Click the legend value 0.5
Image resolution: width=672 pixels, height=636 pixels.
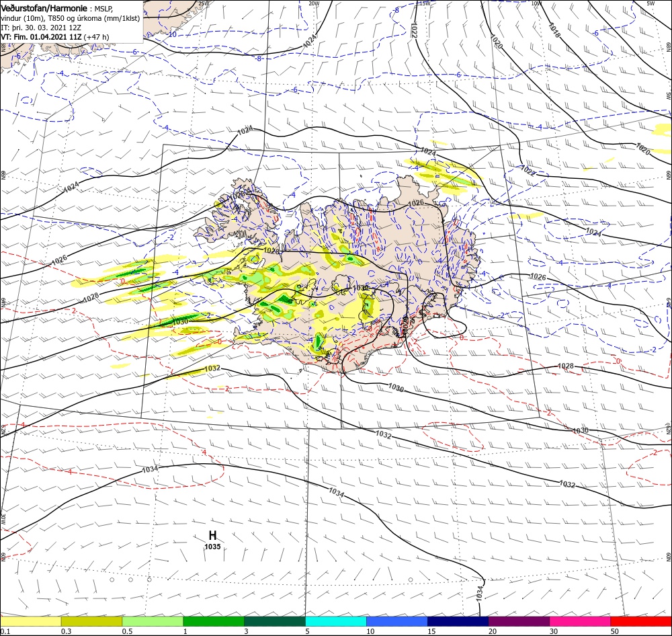[x=127, y=631]
